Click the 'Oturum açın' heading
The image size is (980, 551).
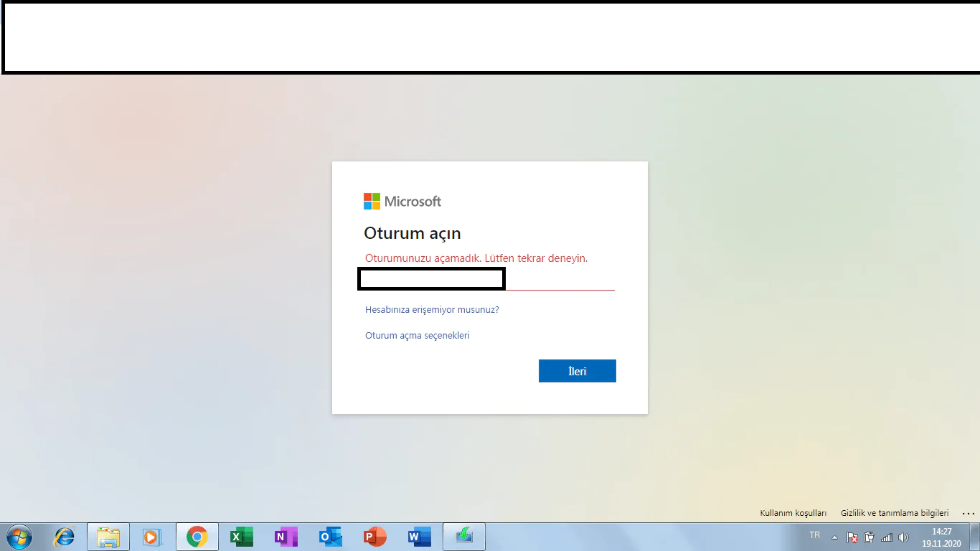[413, 233]
